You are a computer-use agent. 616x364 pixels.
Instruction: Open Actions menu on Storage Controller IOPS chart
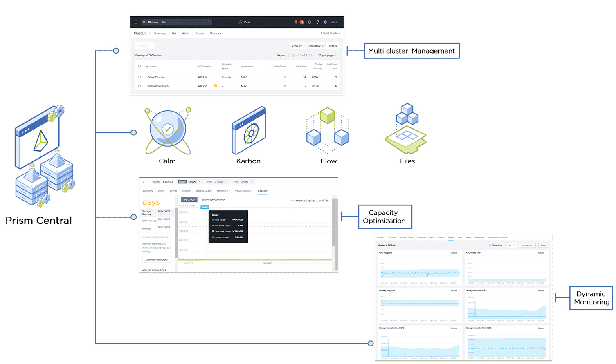click(542, 290)
